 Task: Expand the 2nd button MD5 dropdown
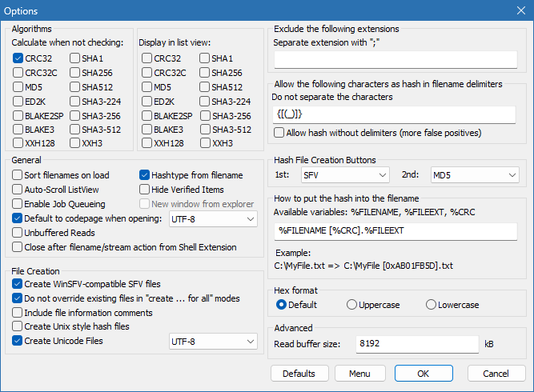pyautogui.click(x=473, y=174)
